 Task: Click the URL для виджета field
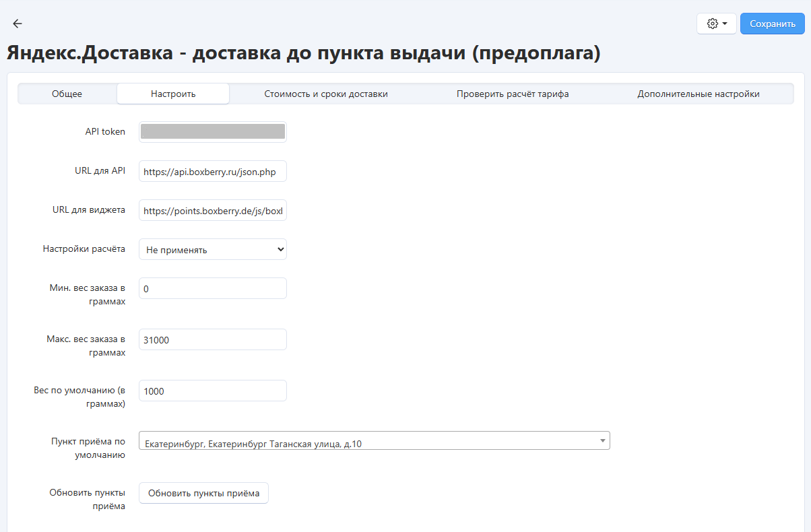coord(213,211)
